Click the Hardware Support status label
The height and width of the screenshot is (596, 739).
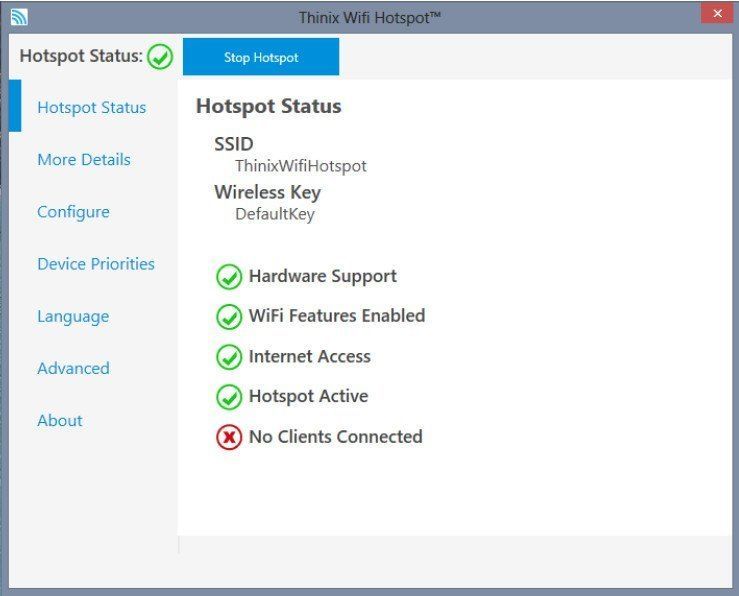(x=322, y=276)
